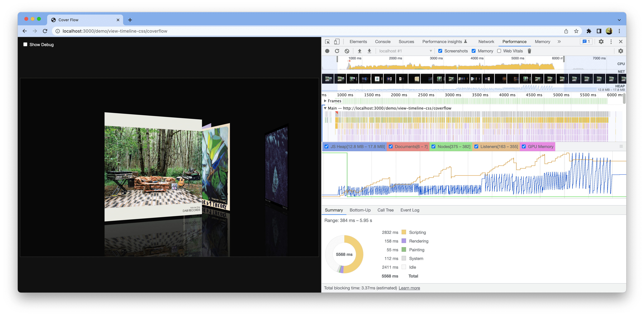
Task: Select the Summary tab in bottom panel
Action: (334, 210)
